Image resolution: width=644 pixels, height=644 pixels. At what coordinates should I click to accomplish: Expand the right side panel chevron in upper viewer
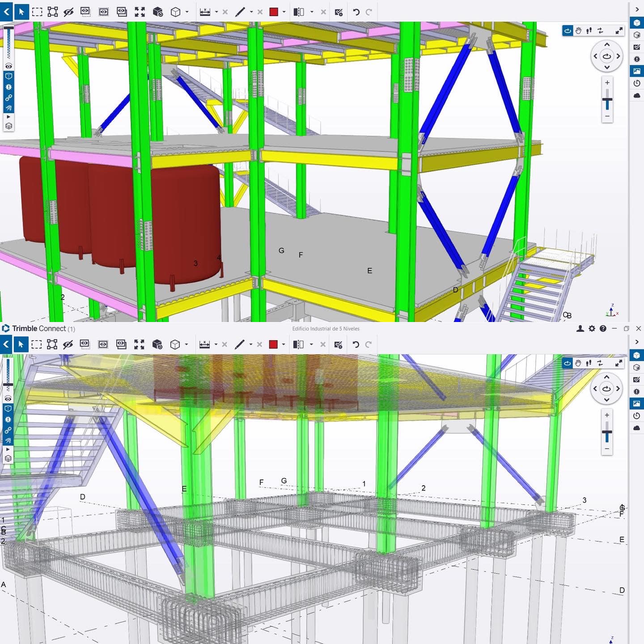coord(637,9)
